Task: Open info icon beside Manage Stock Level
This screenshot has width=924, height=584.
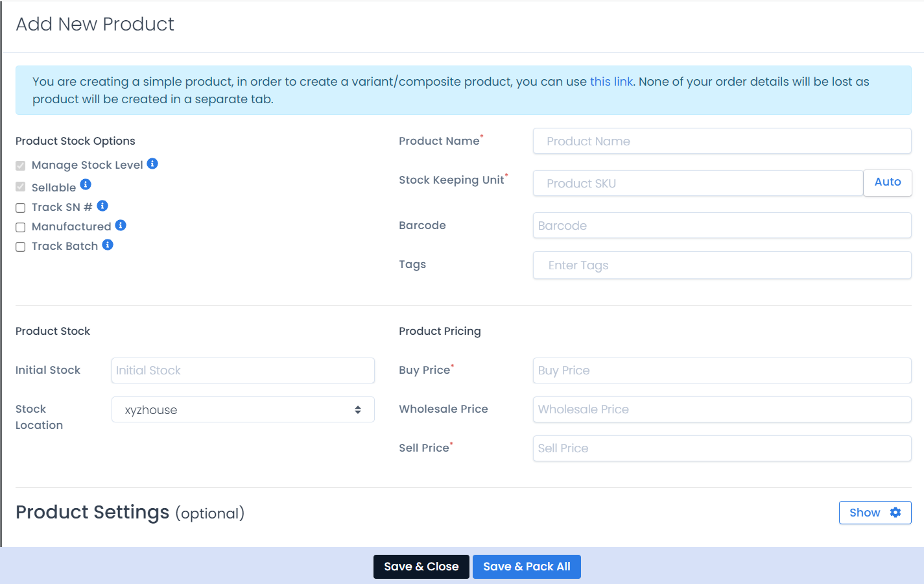Action: [x=152, y=164]
